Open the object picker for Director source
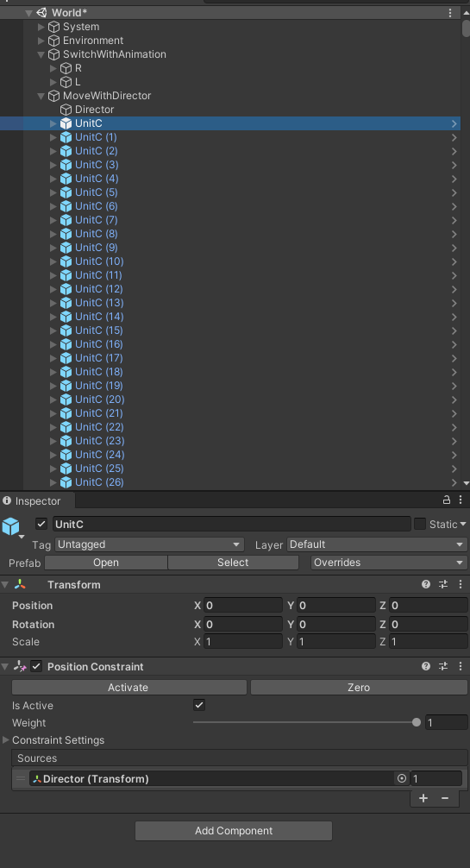 tap(402, 779)
